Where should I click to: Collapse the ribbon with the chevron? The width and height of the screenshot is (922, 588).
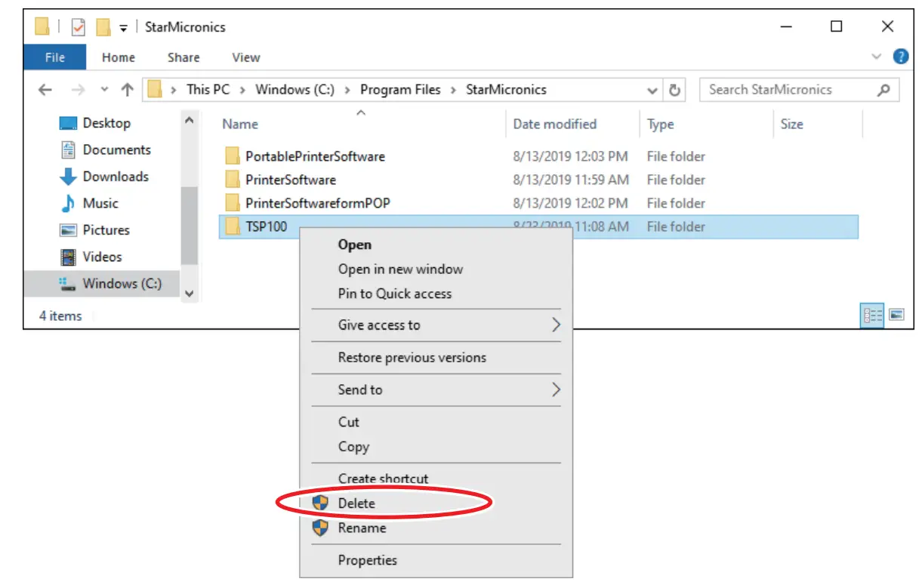pyautogui.click(x=876, y=57)
